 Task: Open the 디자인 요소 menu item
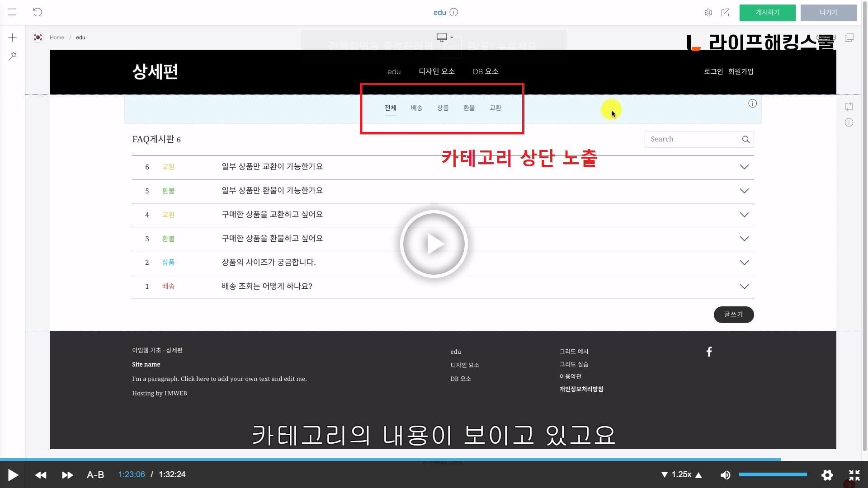coord(437,71)
